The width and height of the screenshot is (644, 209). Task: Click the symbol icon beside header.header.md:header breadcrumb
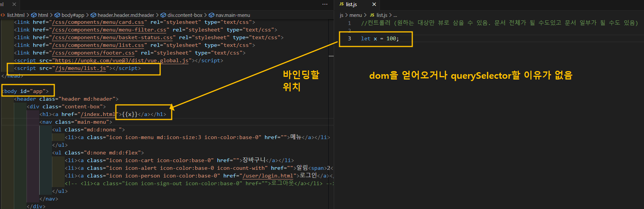[93, 15]
